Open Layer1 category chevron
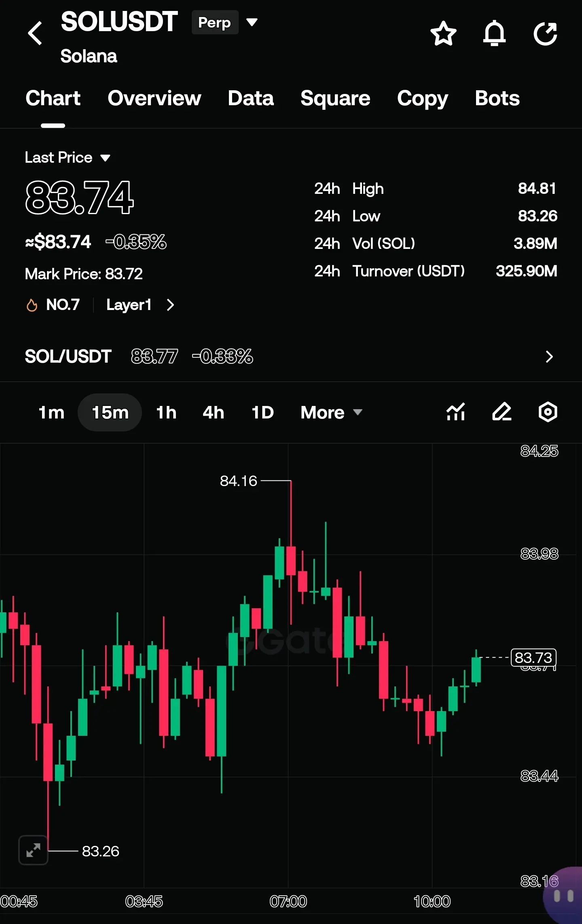582x924 pixels. coord(170,305)
